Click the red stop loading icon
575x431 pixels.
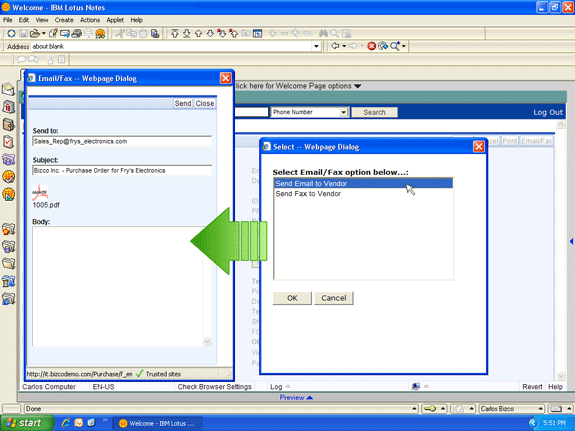371,46
